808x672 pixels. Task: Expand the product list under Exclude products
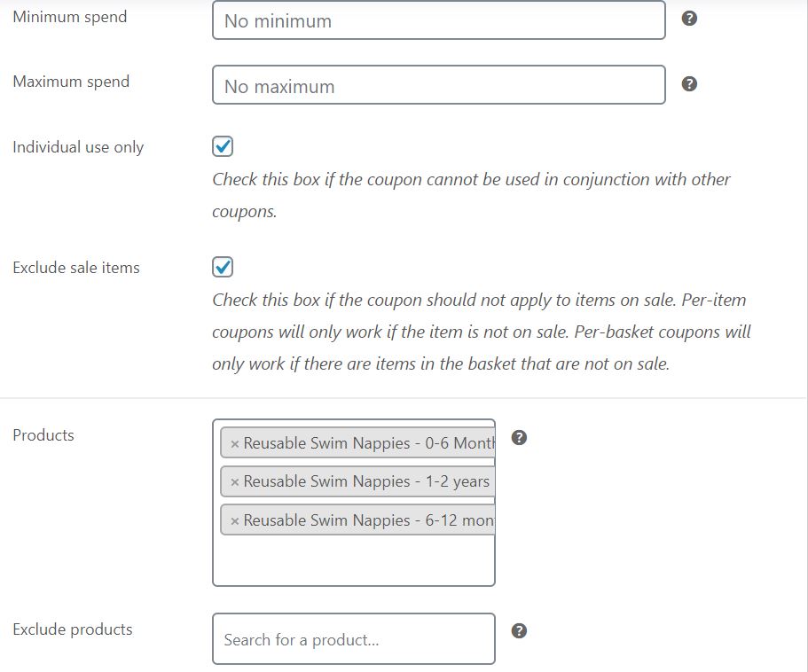coord(352,638)
